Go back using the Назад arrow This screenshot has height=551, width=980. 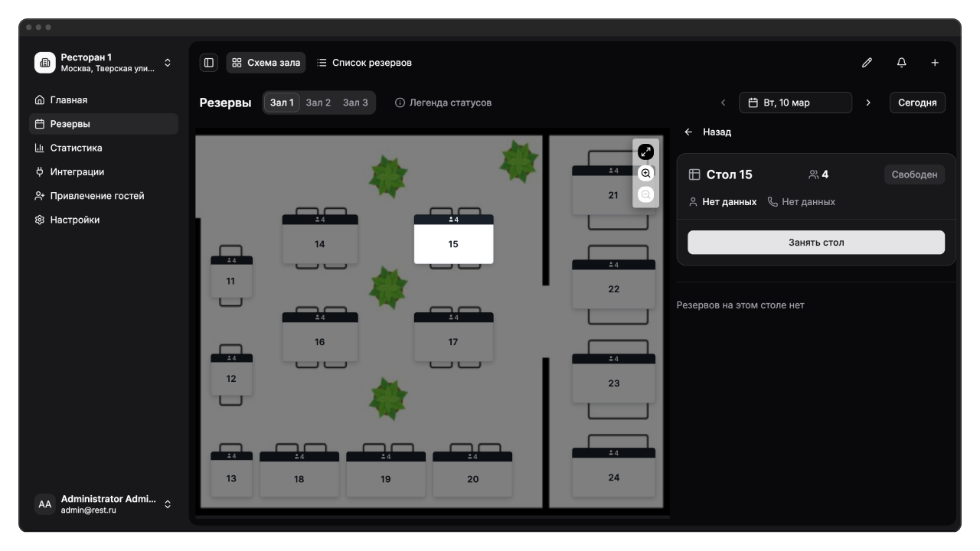coord(688,132)
